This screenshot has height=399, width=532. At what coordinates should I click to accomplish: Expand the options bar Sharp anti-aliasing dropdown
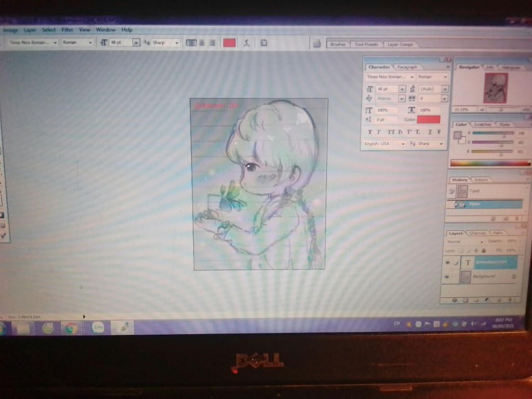coord(177,43)
